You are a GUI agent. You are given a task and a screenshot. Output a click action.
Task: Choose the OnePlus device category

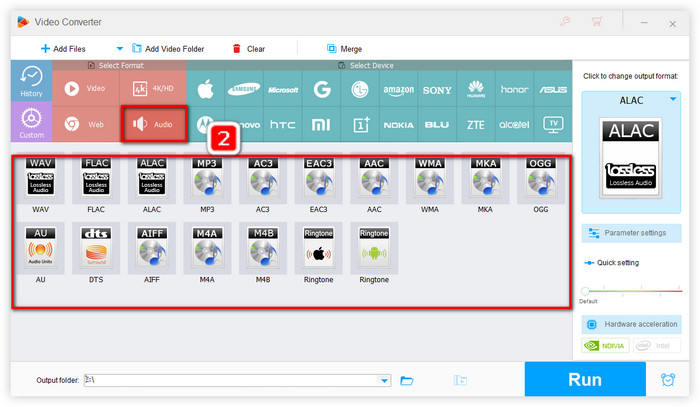pos(360,125)
